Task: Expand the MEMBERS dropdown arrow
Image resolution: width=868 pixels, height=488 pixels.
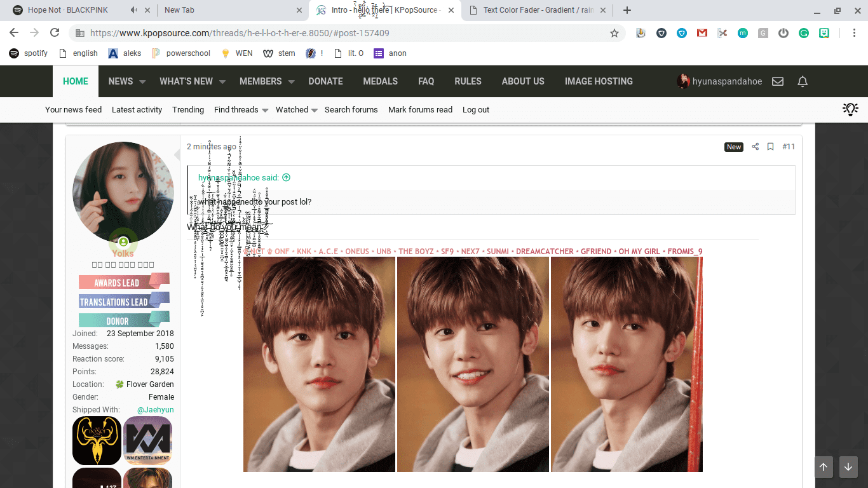Action: (291, 82)
